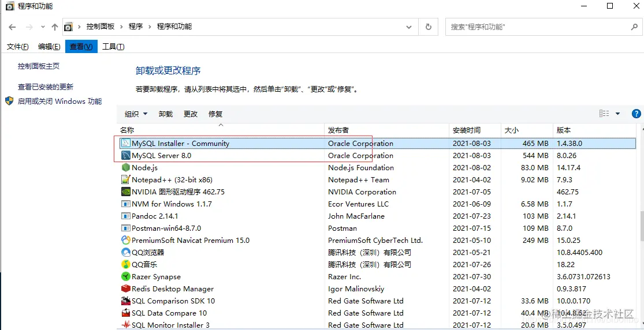
Task: Go forward with the right arrow
Action: point(29,27)
